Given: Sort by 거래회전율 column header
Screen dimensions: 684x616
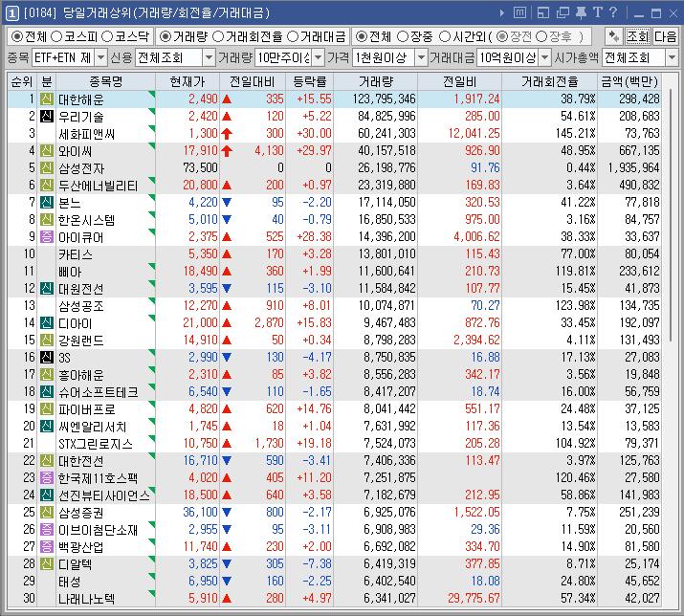Looking at the screenshot, I should pyautogui.click(x=550, y=81).
